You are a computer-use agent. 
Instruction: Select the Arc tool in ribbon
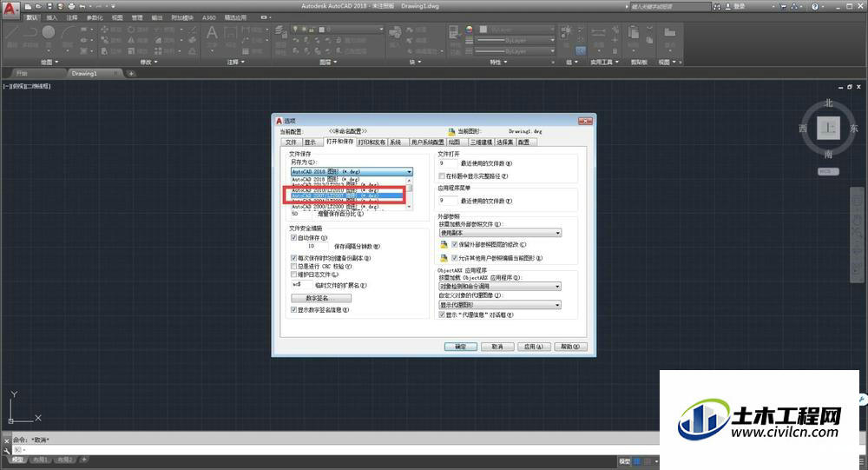[67, 33]
